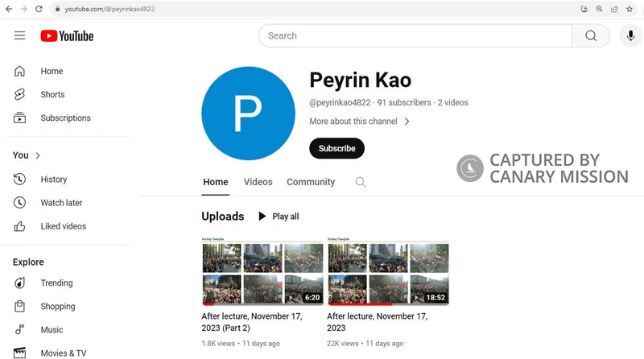This screenshot has width=644, height=359.
Task: Click the 91 subscribers text
Action: click(404, 103)
